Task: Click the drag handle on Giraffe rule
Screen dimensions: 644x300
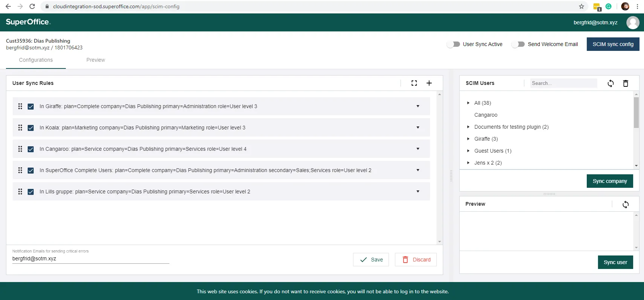Action: pos(20,106)
